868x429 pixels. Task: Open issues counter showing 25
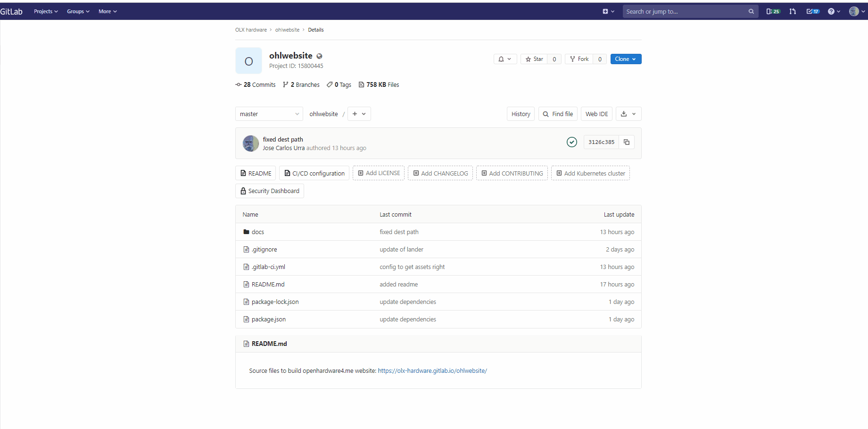click(x=773, y=11)
